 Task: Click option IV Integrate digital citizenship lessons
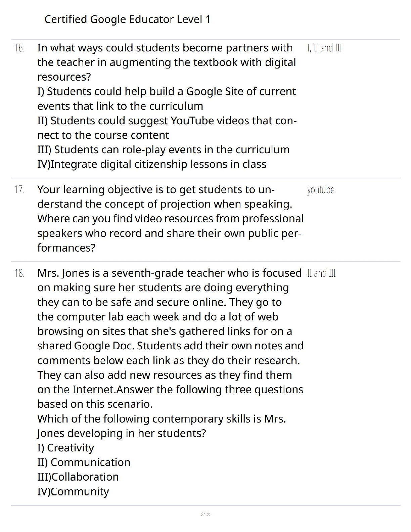[x=152, y=164]
